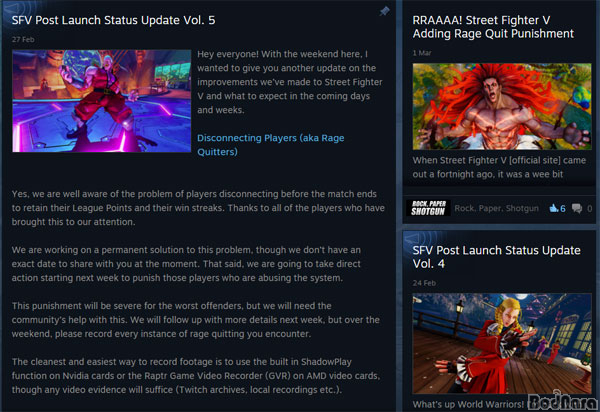Click the Necalli red-haired fighter thumbnail
The image size is (600, 412).
coord(502,106)
